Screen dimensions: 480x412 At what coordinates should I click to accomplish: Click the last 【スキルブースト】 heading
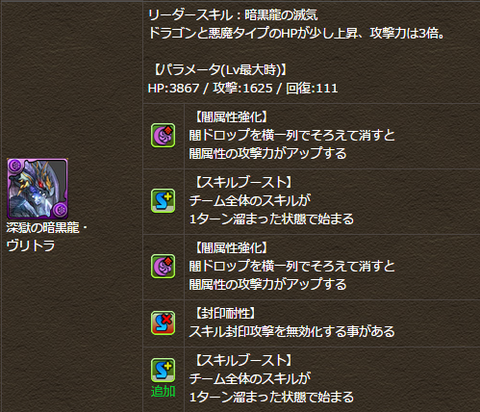(x=242, y=360)
